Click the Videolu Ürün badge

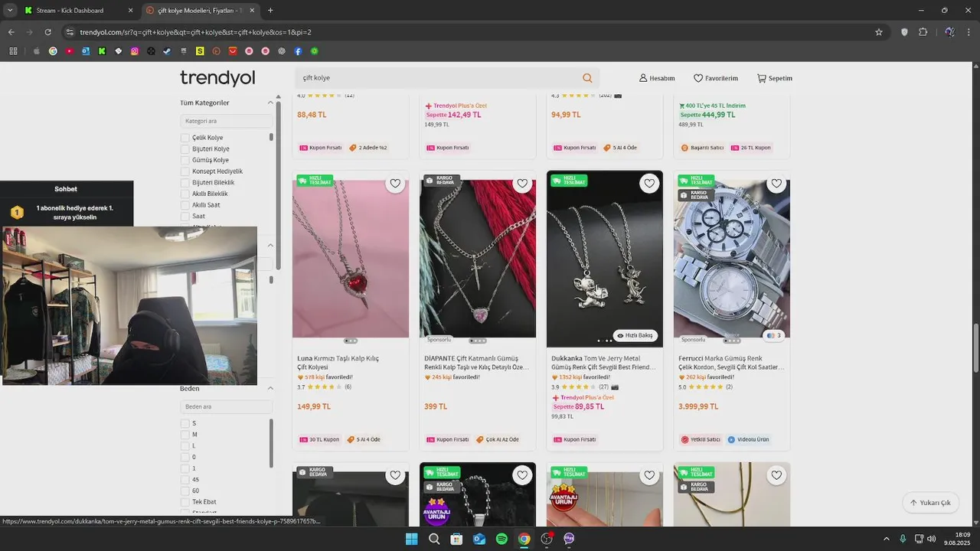tap(748, 439)
